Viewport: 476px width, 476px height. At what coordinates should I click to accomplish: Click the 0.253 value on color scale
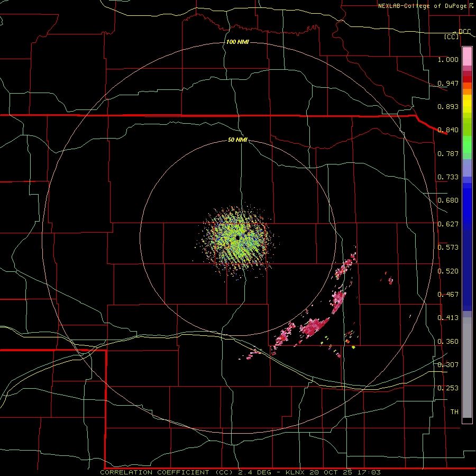(448, 388)
